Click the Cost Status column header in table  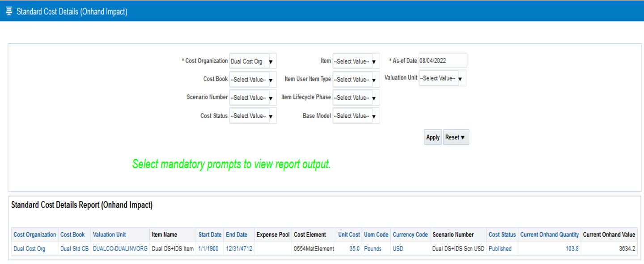coord(502,234)
